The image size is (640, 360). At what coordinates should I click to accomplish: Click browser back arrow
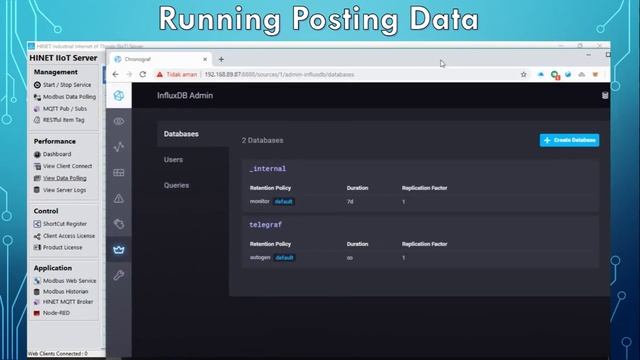116,74
